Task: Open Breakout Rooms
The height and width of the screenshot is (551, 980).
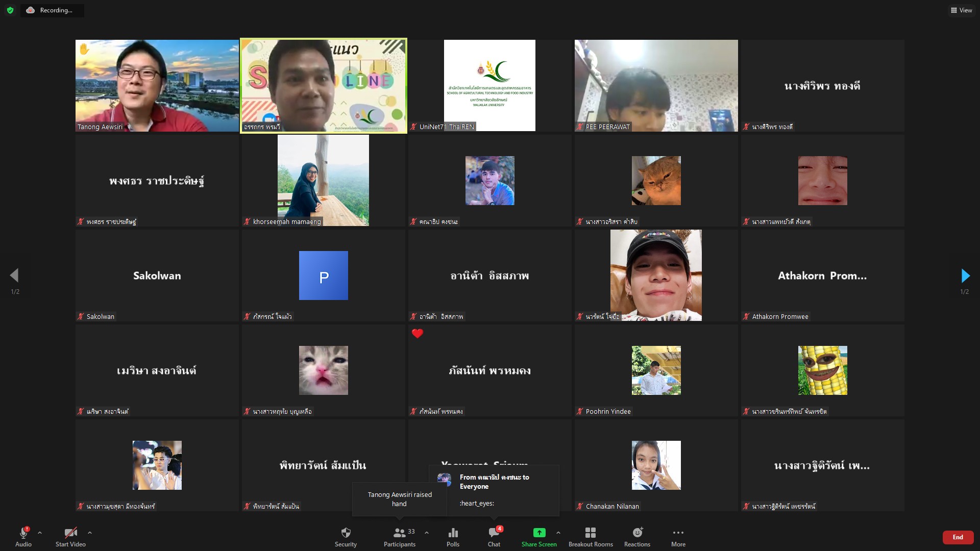Action: click(x=591, y=537)
